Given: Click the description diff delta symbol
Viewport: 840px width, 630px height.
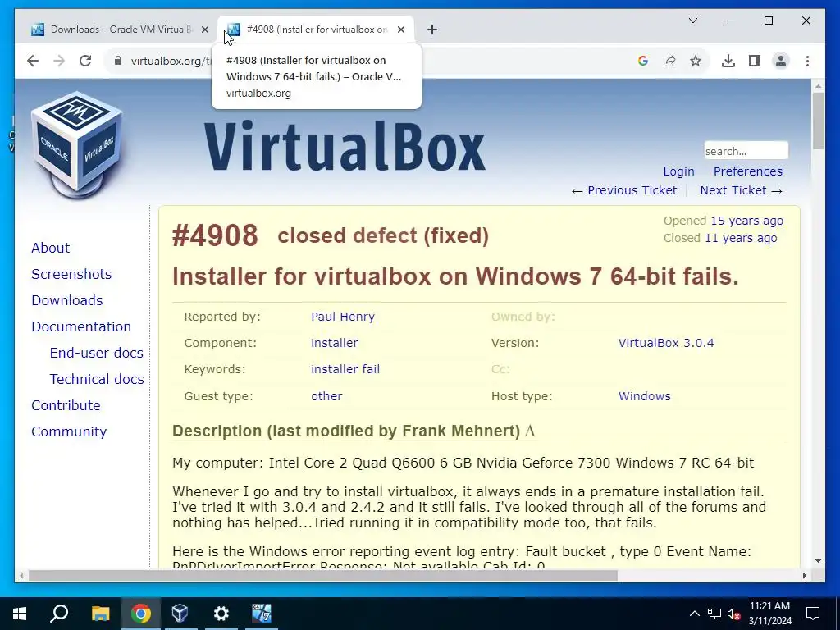Looking at the screenshot, I should point(530,431).
